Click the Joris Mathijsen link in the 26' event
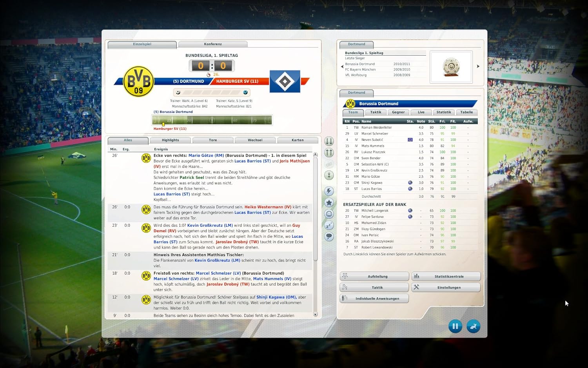The image size is (588, 368). [232, 164]
